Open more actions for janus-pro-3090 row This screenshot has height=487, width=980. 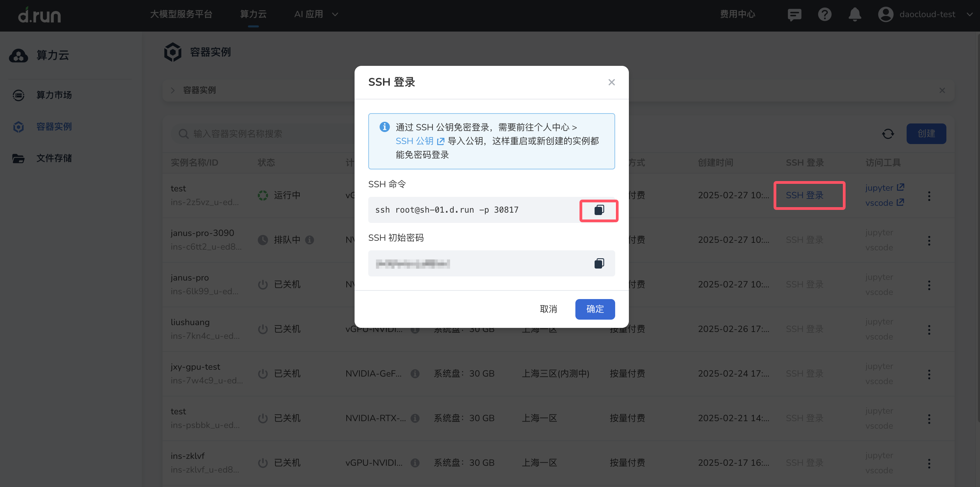click(929, 240)
